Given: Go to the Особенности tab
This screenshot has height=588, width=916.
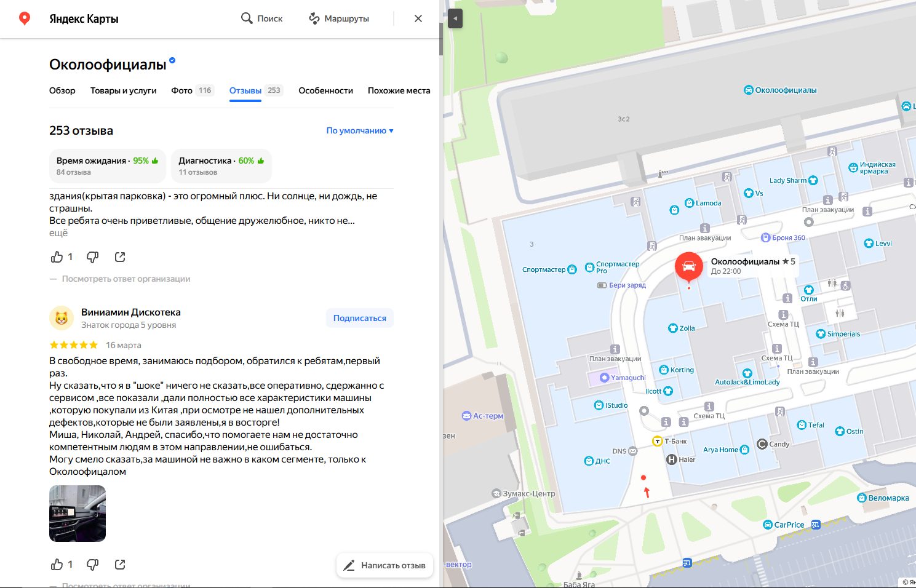Looking at the screenshot, I should (x=326, y=90).
